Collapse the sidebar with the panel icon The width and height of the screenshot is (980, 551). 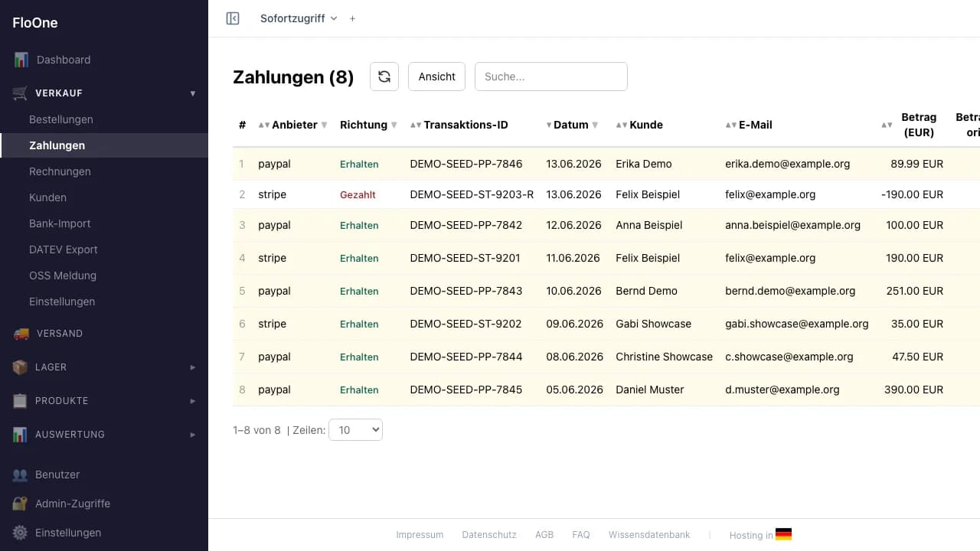coord(233,18)
